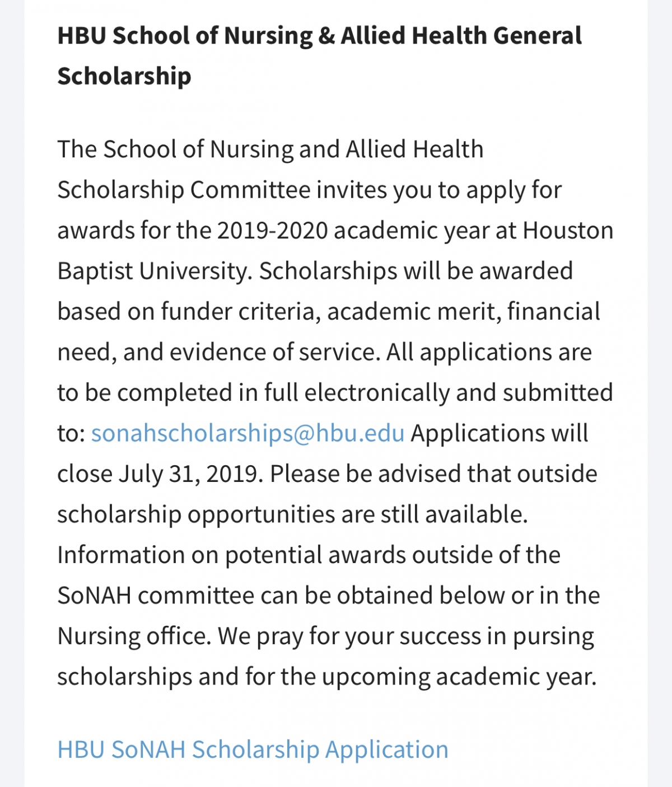Click the phrase completed in full electronically

(x=283, y=393)
